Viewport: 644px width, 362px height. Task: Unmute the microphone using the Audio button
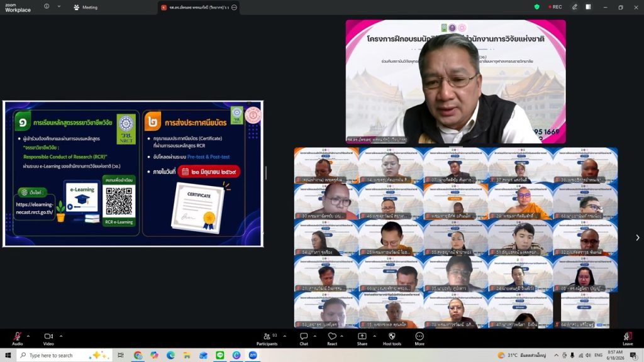(x=17, y=339)
